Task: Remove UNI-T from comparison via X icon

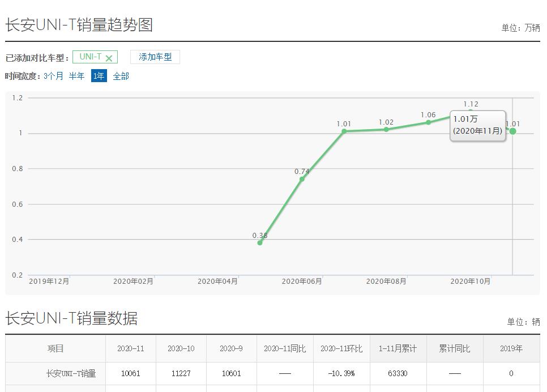Action: click(x=109, y=58)
